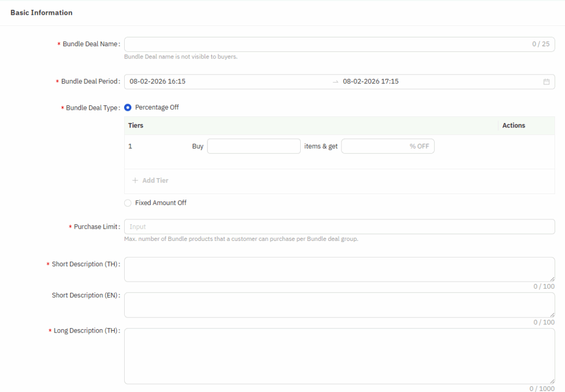Click the Purchase Limit input box
This screenshot has height=392, width=565.
[339, 227]
